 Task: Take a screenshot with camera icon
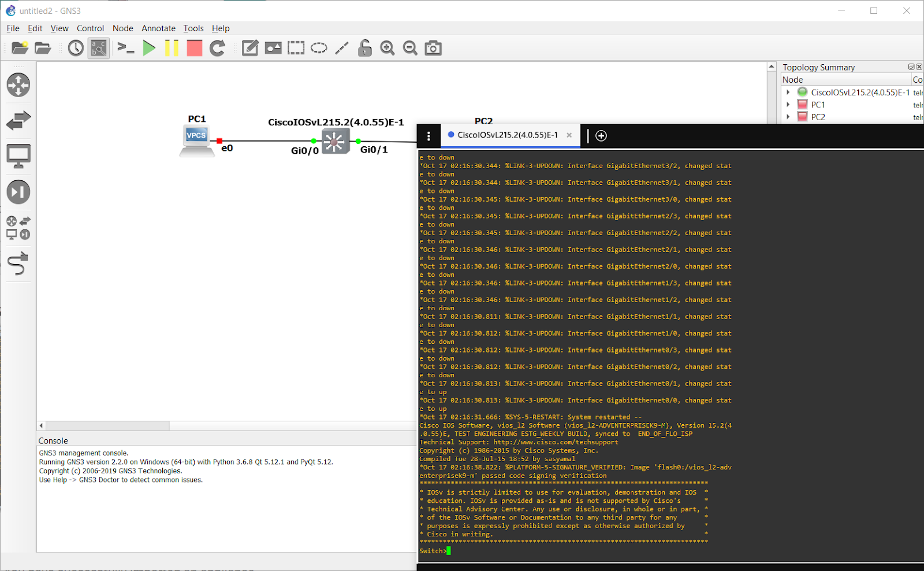(x=433, y=48)
